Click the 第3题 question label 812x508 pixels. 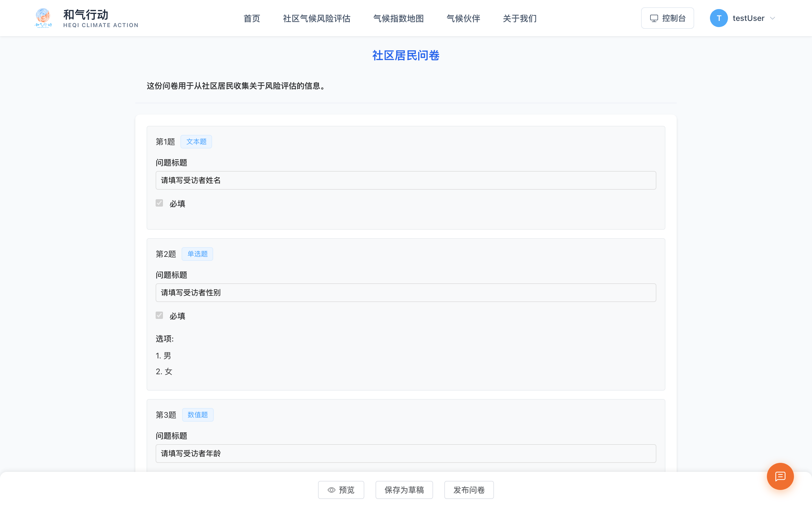166,415
